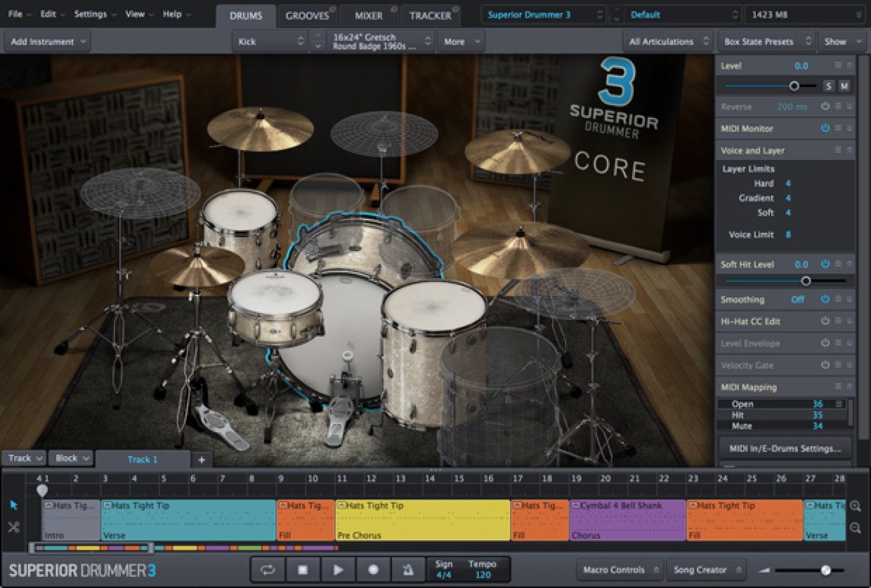Adjust the Soft Hit Level slider
The height and width of the screenshot is (588, 871).
pyautogui.click(x=806, y=281)
